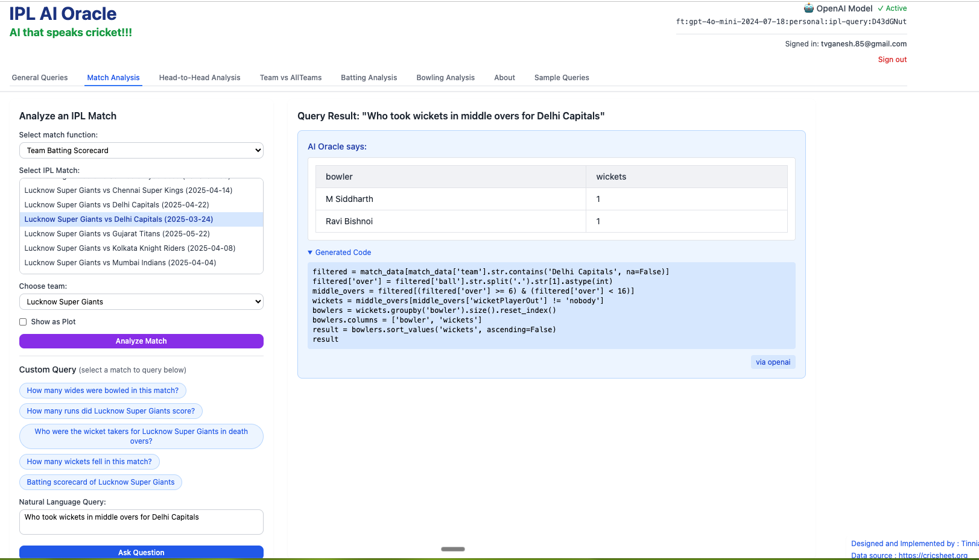Click 'Batting scorecard of Lucknow Super Giants' chip
The height and width of the screenshot is (560, 979).
tap(101, 482)
